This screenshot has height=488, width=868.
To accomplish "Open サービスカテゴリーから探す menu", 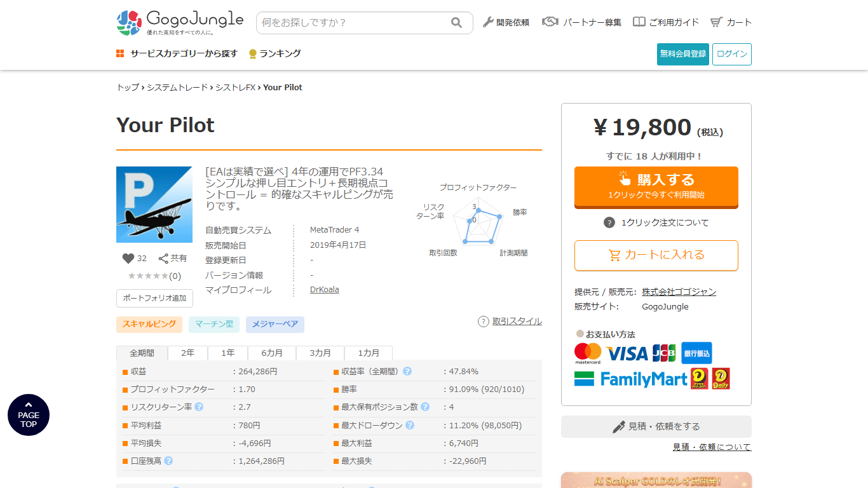I will [177, 54].
